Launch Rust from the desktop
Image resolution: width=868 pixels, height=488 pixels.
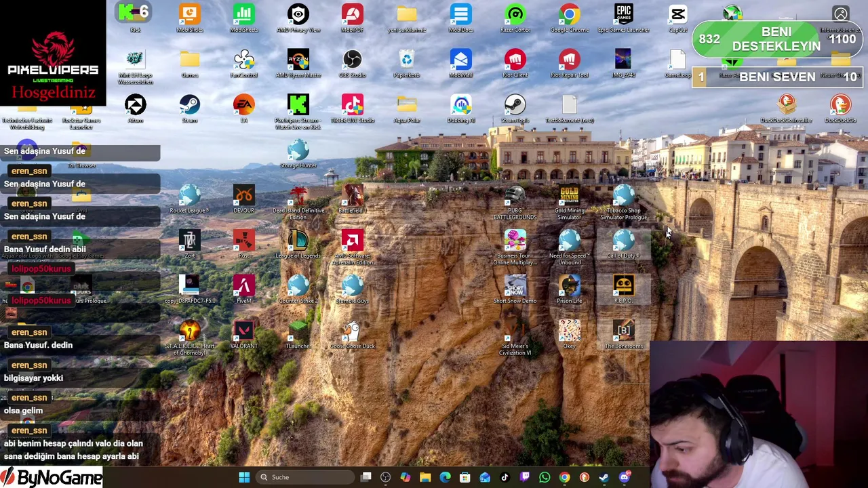click(x=243, y=245)
